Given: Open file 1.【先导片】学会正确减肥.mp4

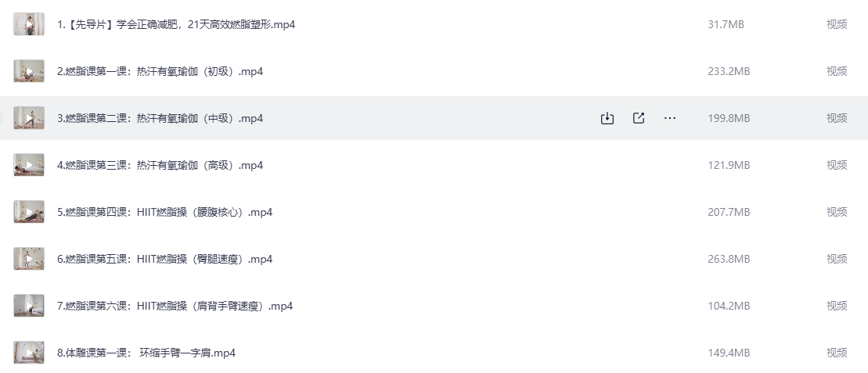Looking at the screenshot, I should (176, 24).
